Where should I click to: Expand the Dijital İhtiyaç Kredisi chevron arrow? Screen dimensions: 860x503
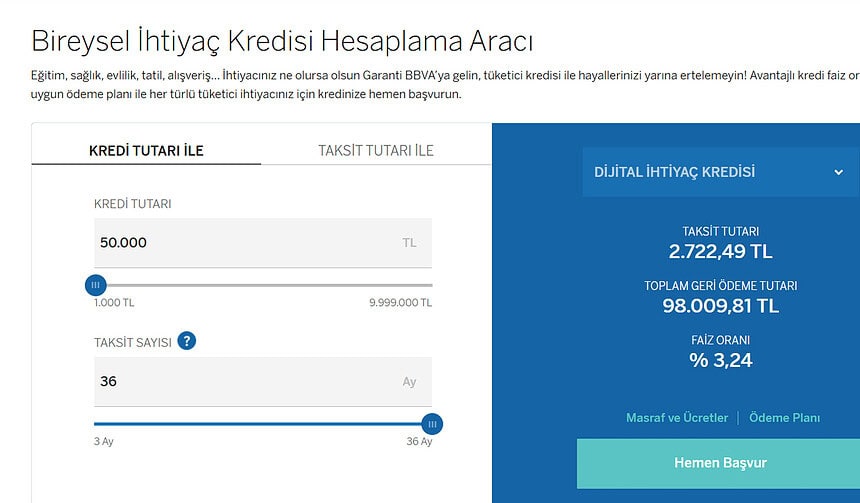[x=838, y=172]
